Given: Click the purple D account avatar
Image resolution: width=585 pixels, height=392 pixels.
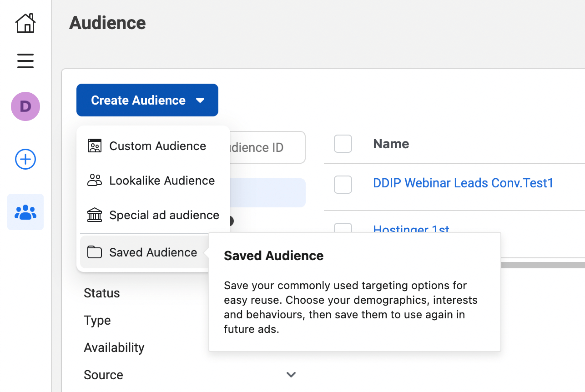Looking at the screenshot, I should tap(25, 106).
